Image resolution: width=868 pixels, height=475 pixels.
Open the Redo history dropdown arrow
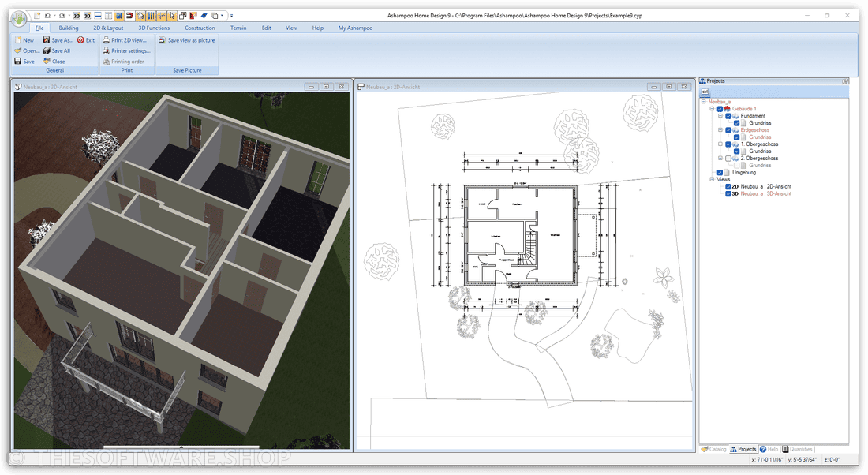click(x=69, y=16)
